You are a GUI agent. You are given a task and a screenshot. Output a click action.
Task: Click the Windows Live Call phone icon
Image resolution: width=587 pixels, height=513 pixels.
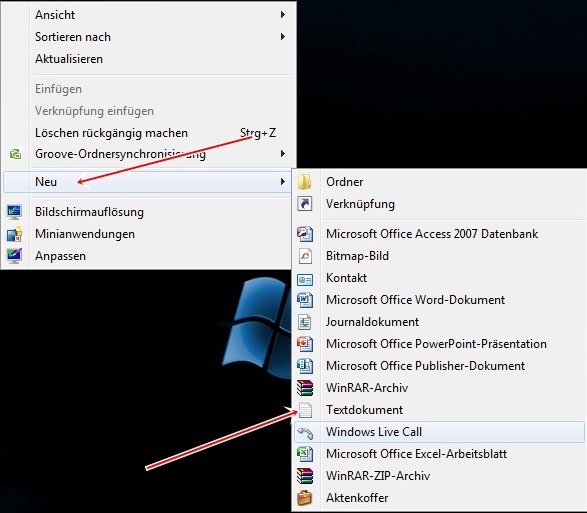click(x=305, y=432)
